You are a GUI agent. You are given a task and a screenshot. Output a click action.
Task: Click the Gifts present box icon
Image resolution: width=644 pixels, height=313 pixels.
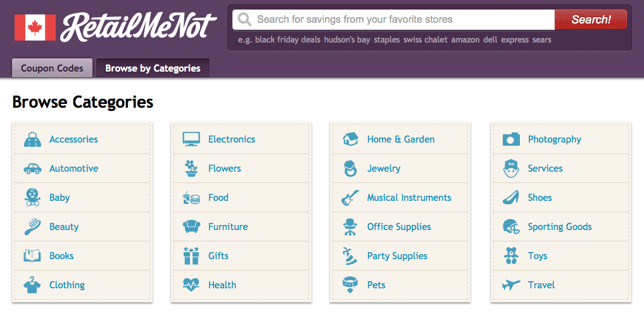click(191, 255)
